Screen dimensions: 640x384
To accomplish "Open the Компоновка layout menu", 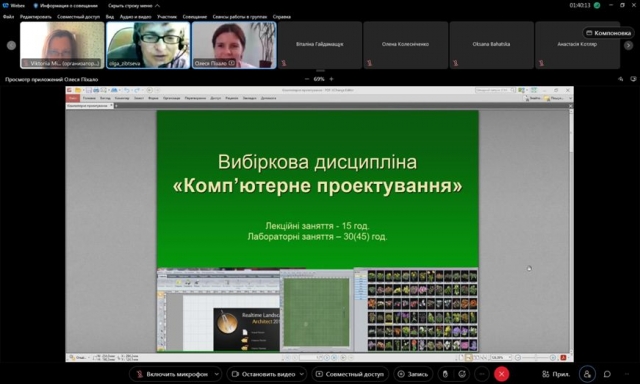I will click(609, 33).
